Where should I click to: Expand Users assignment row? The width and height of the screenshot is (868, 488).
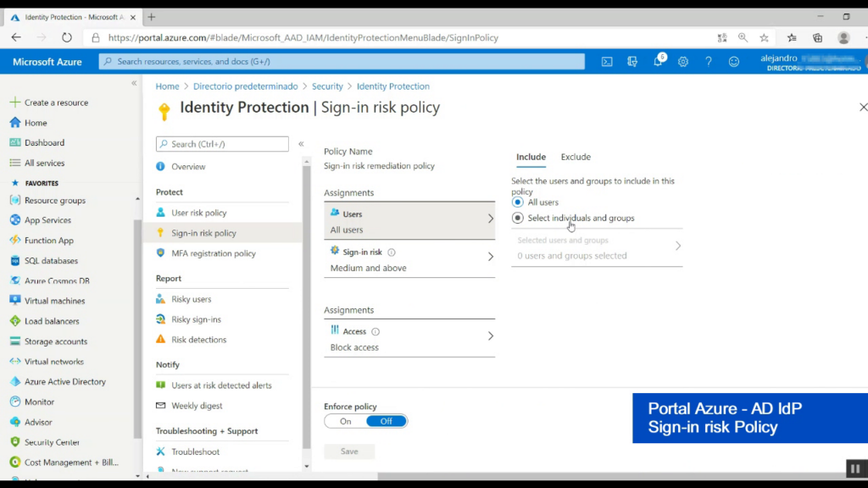point(409,221)
